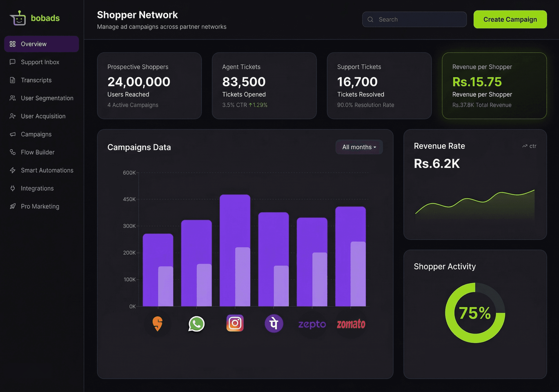Image resolution: width=559 pixels, height=392 pixels.
Task: Go to the Flow Builder page
Action: tap(37, 152)
